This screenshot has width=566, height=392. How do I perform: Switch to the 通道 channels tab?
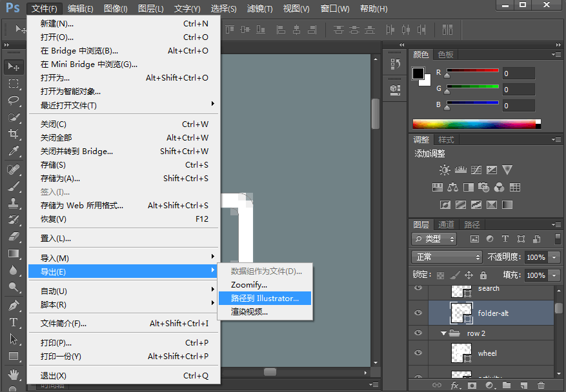pos(446,224)
